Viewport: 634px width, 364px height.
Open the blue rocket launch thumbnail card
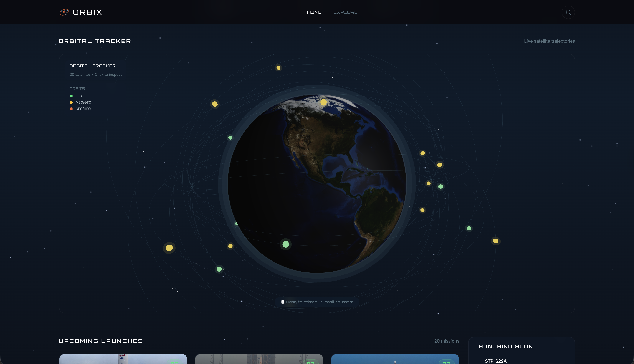click(x=395, y=359)
